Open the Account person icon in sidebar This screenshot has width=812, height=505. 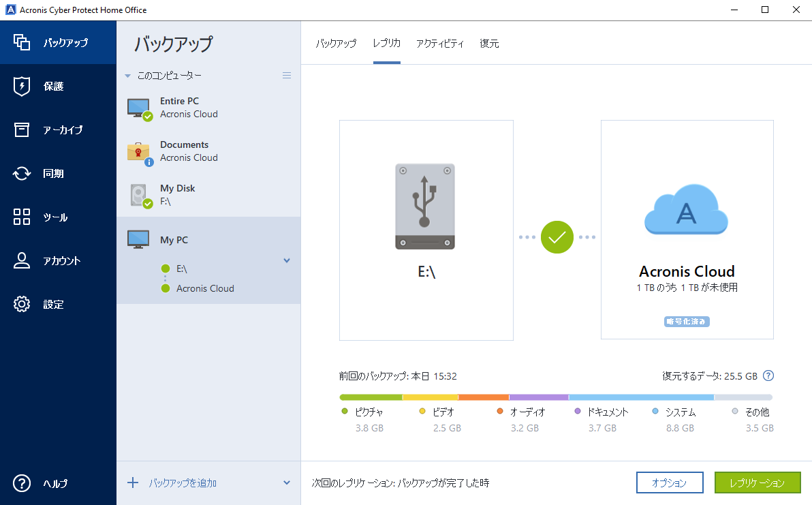tap(22, 261)
